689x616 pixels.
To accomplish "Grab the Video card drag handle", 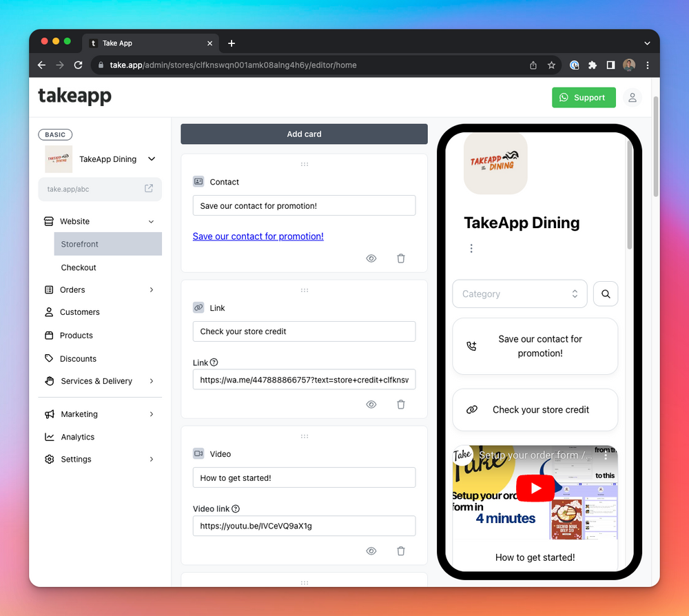I will coord(305,436).
